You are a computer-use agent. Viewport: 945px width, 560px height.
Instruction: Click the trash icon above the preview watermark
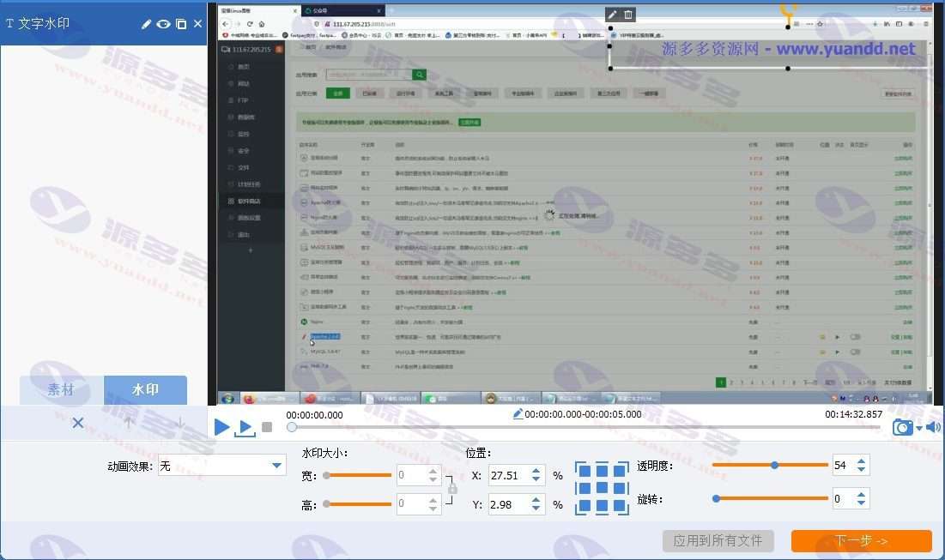pos(628,15)
